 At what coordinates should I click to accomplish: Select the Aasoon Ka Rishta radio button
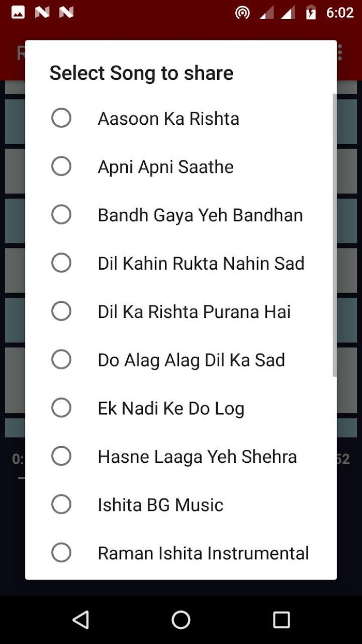[61, 118]
